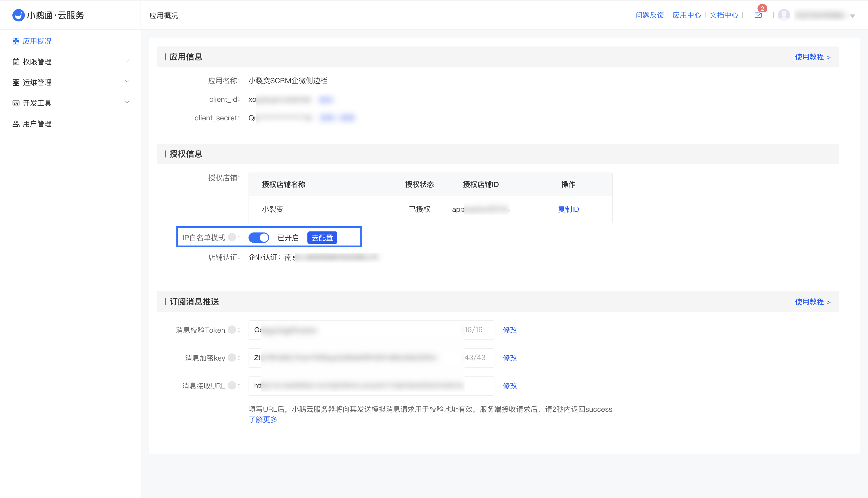
Task: Click into the 消息接收URL input field
Action: pos(371,386)
